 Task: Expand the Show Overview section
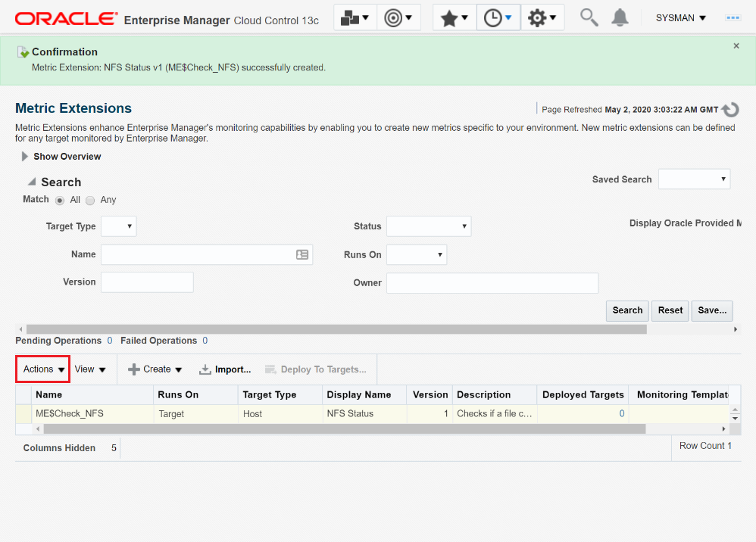click(25, 157)
